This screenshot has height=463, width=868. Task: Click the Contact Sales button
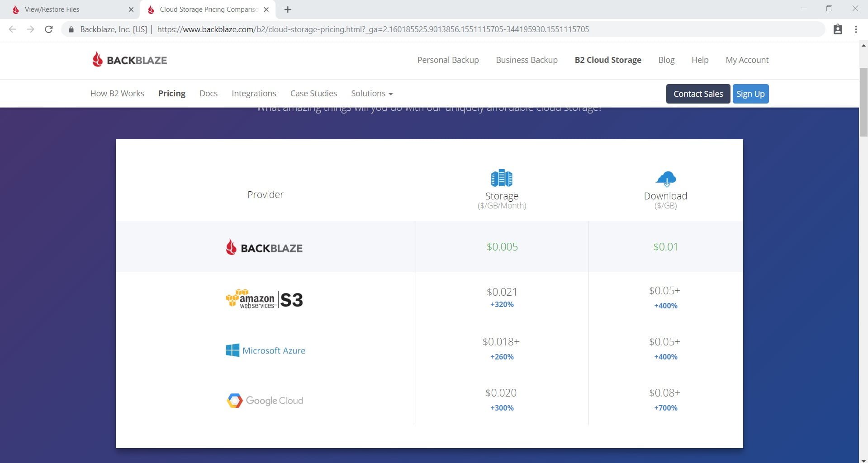click(x=698, y=94)
